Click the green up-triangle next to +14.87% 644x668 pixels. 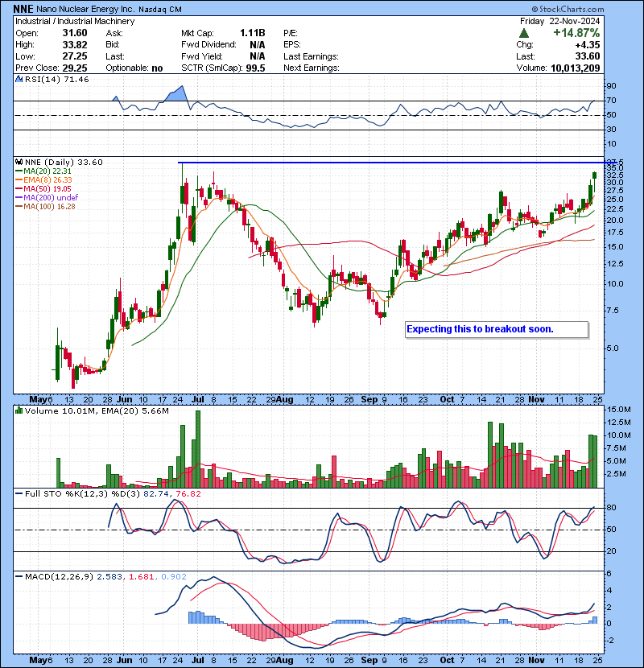[x=524, y=33]
